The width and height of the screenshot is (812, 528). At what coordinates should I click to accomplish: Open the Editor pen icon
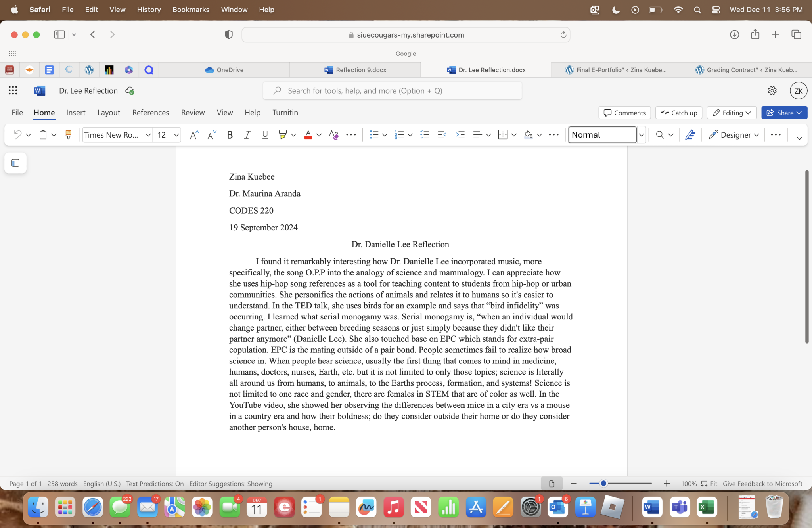tap(690, 135)
